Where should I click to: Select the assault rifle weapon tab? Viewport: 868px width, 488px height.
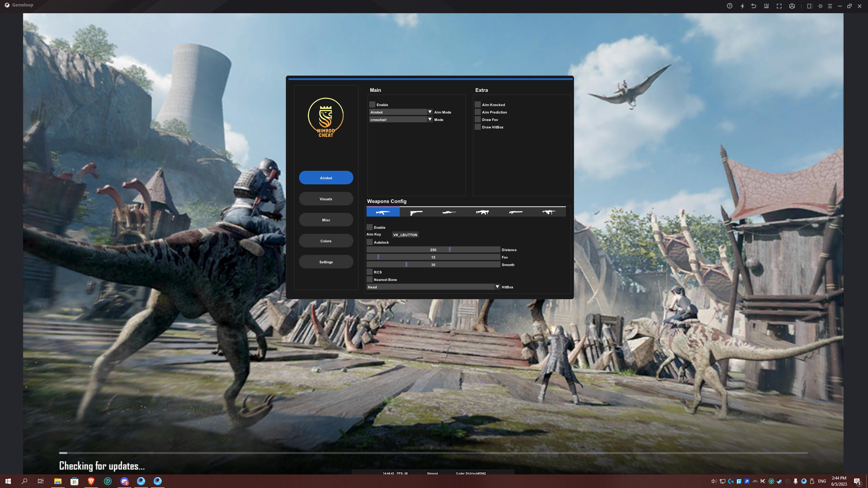(x=383, y=212)
